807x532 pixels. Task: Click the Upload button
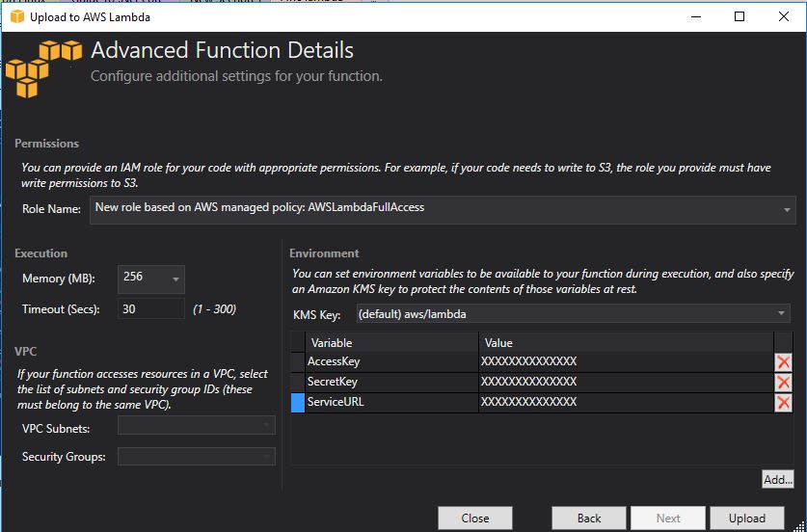pos(746,518)
